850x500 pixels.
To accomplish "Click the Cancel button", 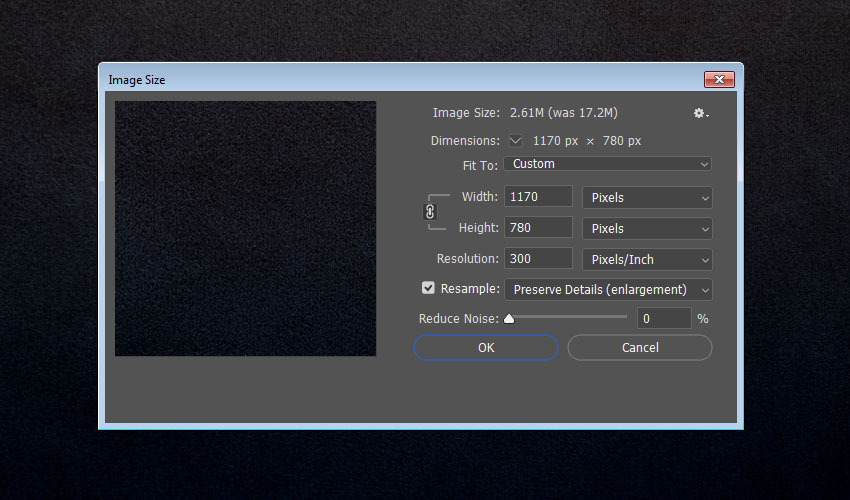I will (x=640, y=348).
